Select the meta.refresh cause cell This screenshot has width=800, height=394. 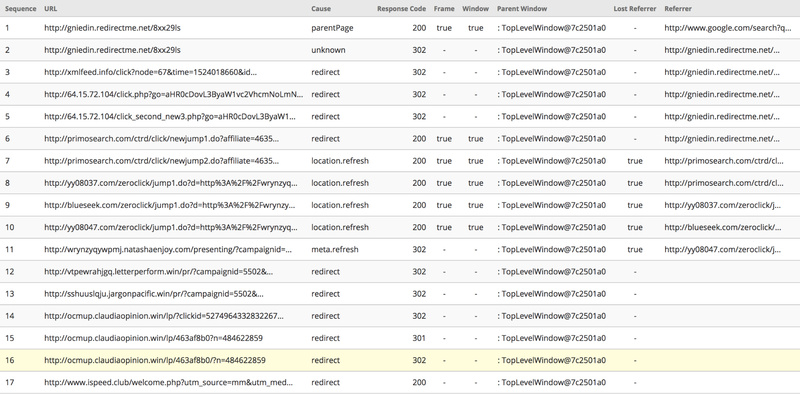pos(335,250)
